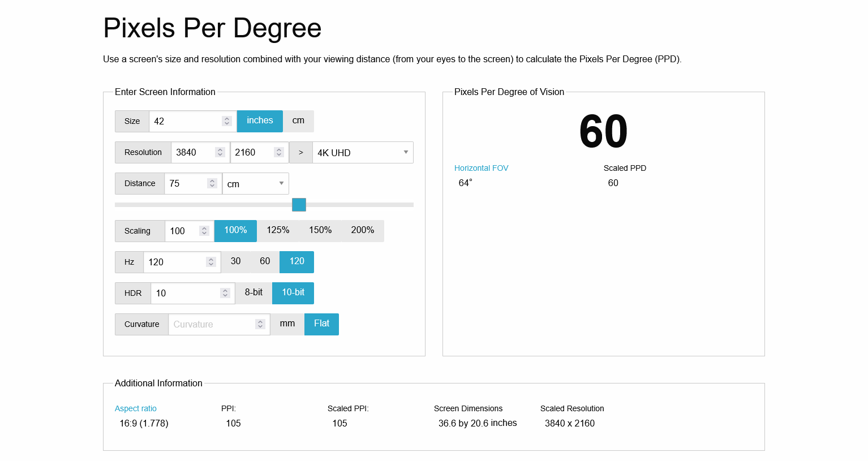Click the spinner arrows in the Size field
Image resolution: width=868 pixels, height=461 pixels.
227,121
